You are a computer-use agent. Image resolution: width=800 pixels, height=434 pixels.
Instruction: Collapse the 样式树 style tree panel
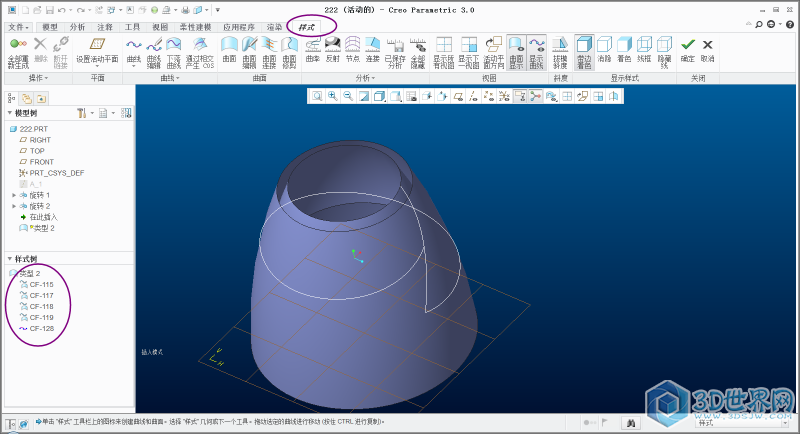10,259
